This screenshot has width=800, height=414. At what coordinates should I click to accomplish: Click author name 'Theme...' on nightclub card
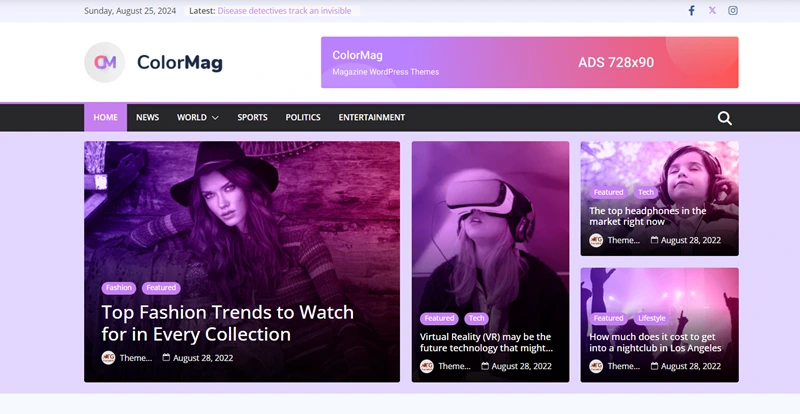point(623,366)
